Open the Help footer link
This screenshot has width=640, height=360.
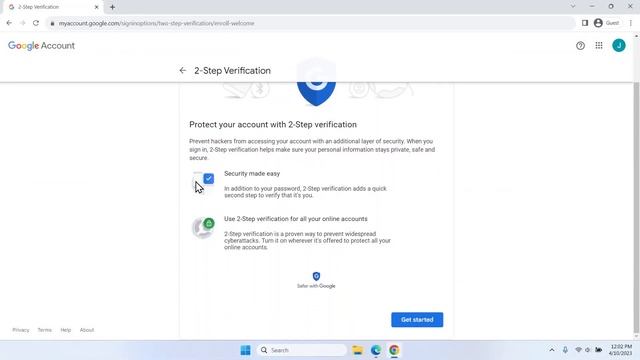pos(66,330)
